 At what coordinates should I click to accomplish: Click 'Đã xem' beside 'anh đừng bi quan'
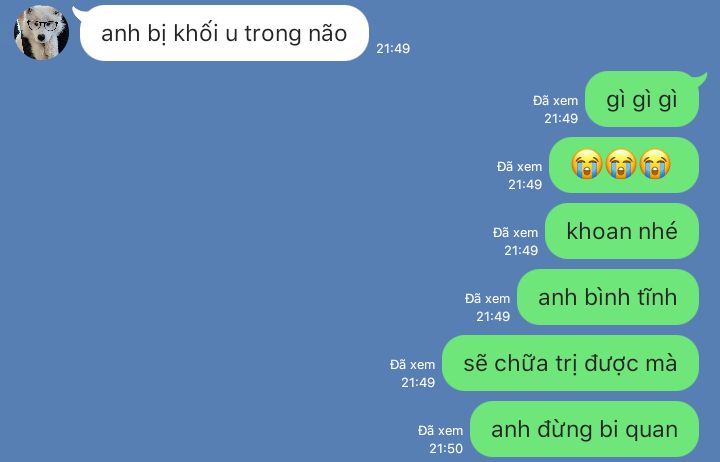[x=440, y=431]
